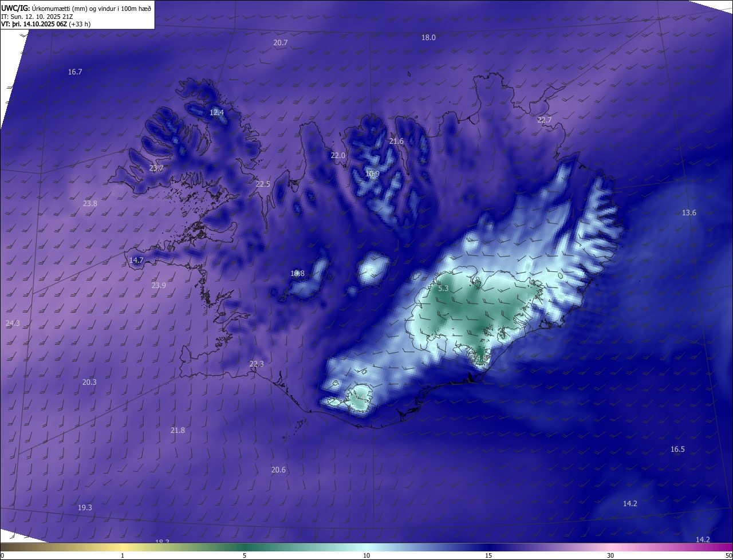This screenshot has width=733, height=560.
Task: Click the 'UWC/IG: Úrkomumætti' title line
Action: pos(77,8)
